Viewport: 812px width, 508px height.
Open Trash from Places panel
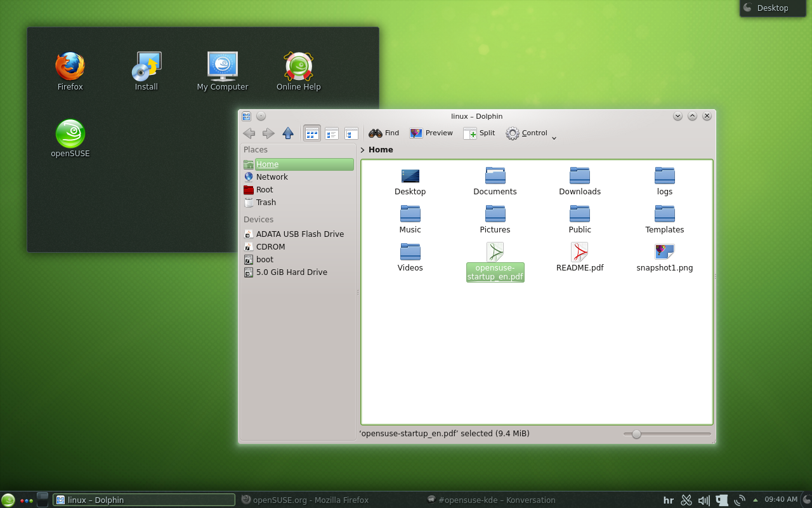(x=266, y=203)
